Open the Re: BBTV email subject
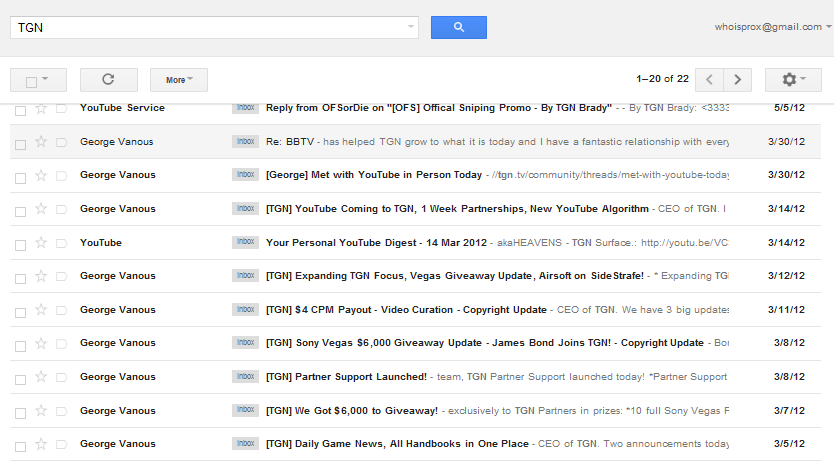Screen dimensions: 834x462 pyautogui.click(x=290, y=142)
